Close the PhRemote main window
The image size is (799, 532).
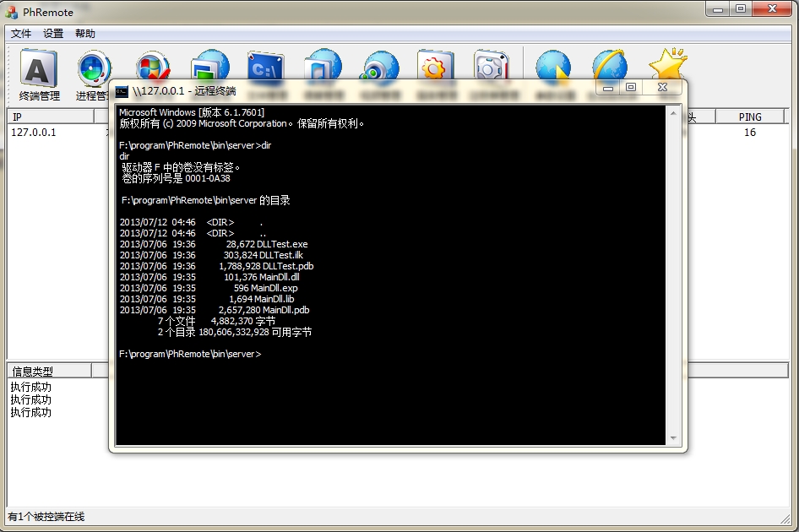coord(773,9)
